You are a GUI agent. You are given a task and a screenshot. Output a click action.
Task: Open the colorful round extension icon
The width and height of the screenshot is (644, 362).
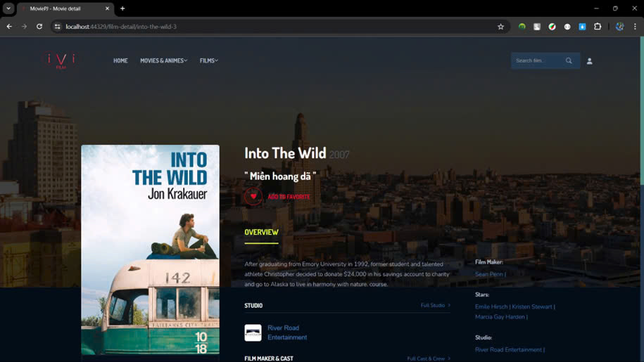click(x=552, y=27)
